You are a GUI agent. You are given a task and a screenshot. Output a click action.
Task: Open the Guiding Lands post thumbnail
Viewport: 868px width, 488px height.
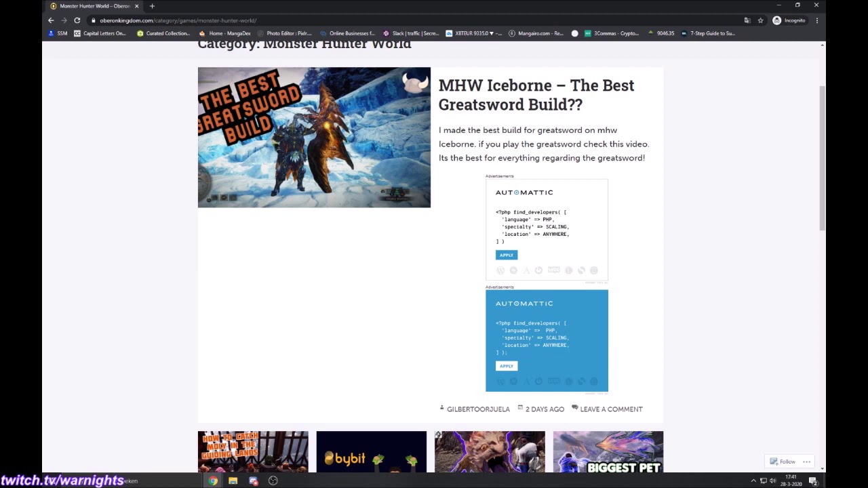click(x=253, y=451)
